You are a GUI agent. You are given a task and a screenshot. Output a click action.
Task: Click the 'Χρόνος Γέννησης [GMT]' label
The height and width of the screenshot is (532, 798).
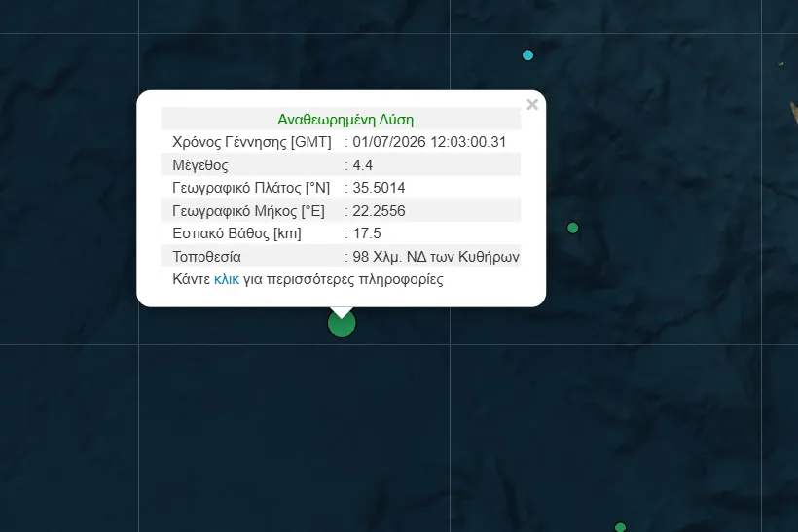tap(252, 142)
